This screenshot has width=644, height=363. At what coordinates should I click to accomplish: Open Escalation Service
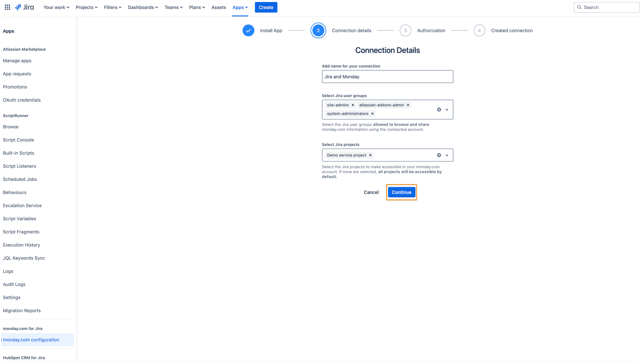[x=22, y=205]
